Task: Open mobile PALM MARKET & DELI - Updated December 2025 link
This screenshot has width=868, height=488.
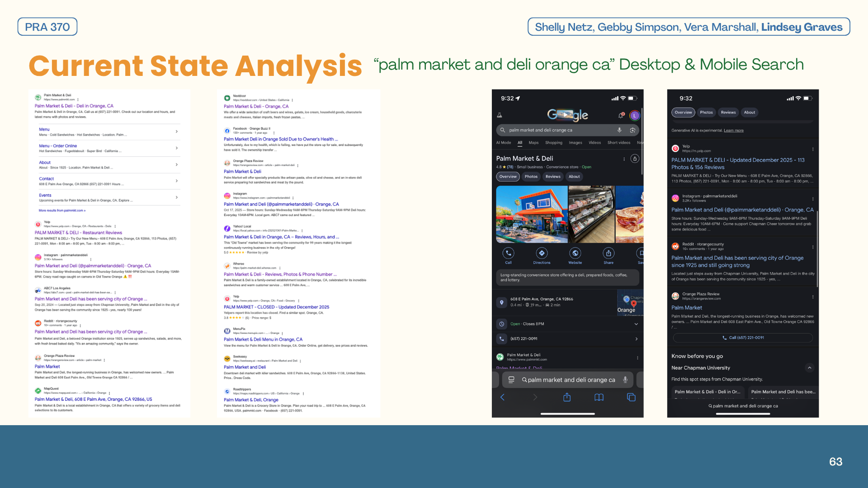Action: 738,164
